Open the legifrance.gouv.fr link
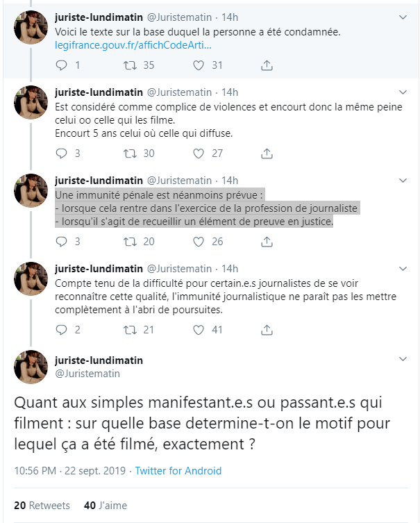 [x=133, y=44]
